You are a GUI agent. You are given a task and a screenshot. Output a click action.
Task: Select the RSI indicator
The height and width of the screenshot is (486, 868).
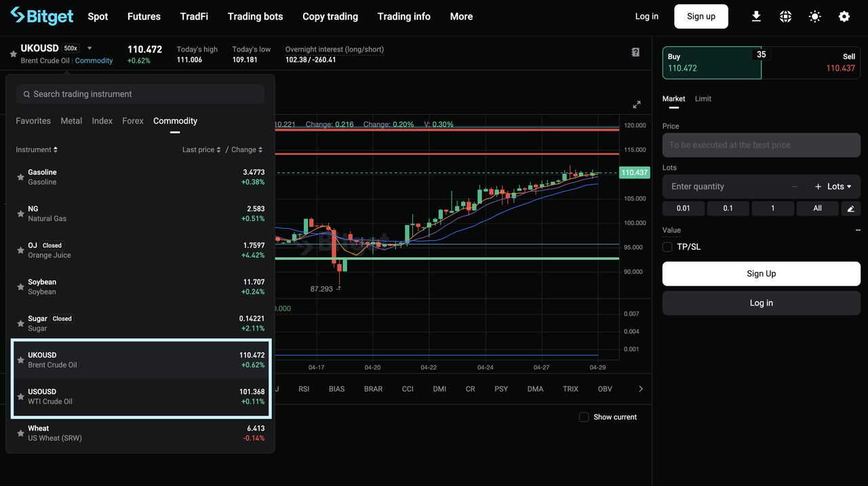pos(304,389)
